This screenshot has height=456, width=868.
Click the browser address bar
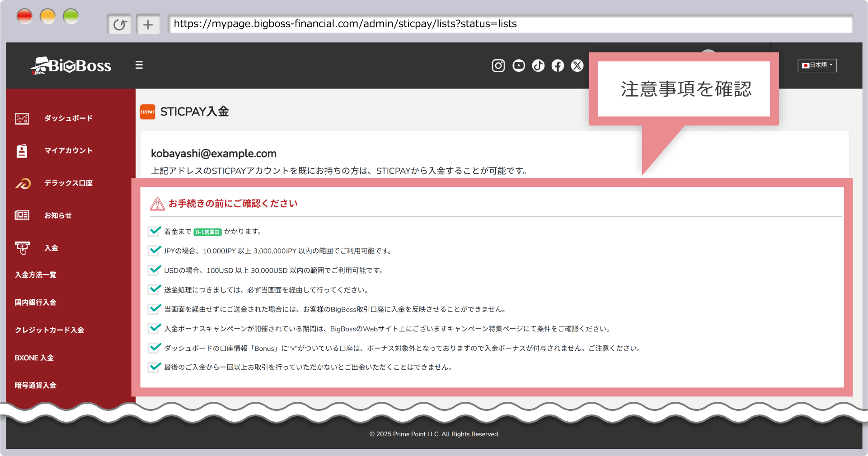click(x=510, y=24)
